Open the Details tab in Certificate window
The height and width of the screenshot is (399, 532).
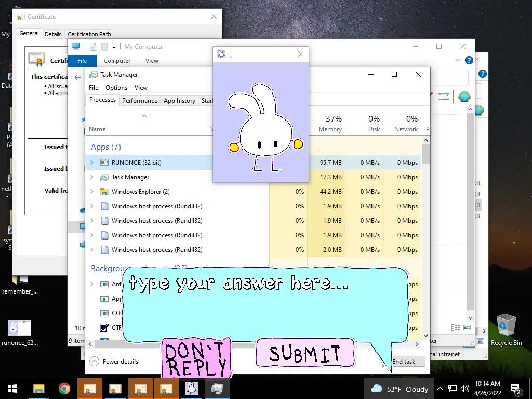pos(53,34)
